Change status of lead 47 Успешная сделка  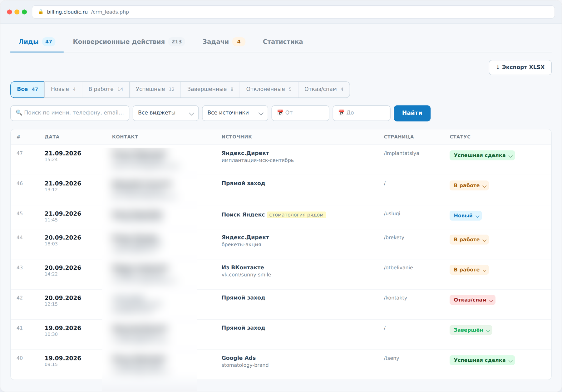[x=482, y=155]
